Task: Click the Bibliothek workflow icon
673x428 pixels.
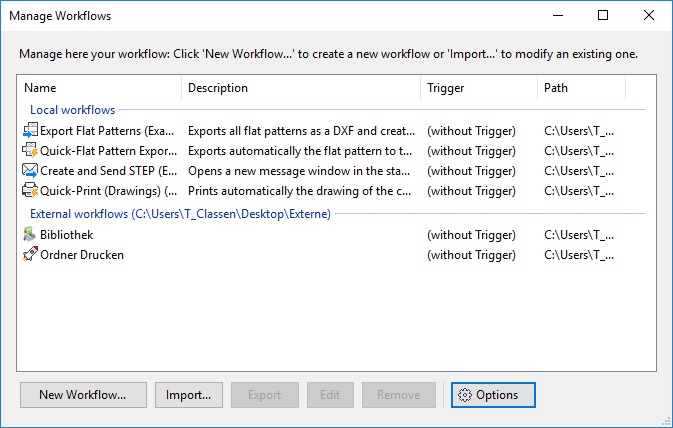Action: [x=29, y=235]
